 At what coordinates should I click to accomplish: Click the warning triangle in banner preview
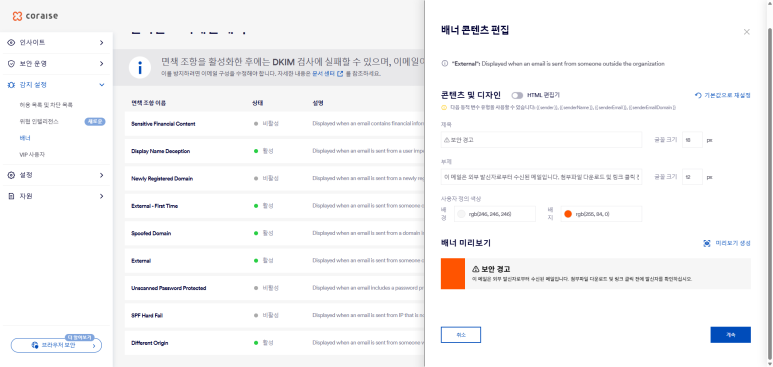[x=475, y=269]
